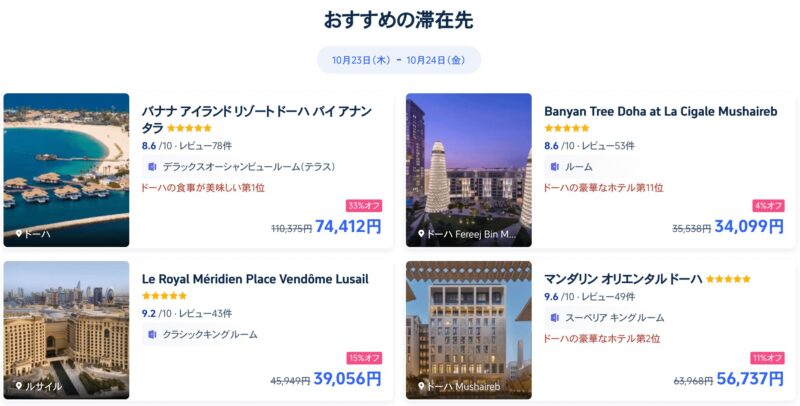
Task: Open マンダリン オリエンタル ドーハ hotel title
Action: click(623, 279)
